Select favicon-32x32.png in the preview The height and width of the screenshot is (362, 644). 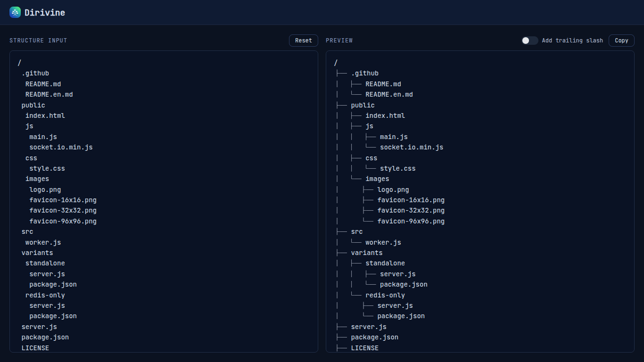click(x=411, y=210)
